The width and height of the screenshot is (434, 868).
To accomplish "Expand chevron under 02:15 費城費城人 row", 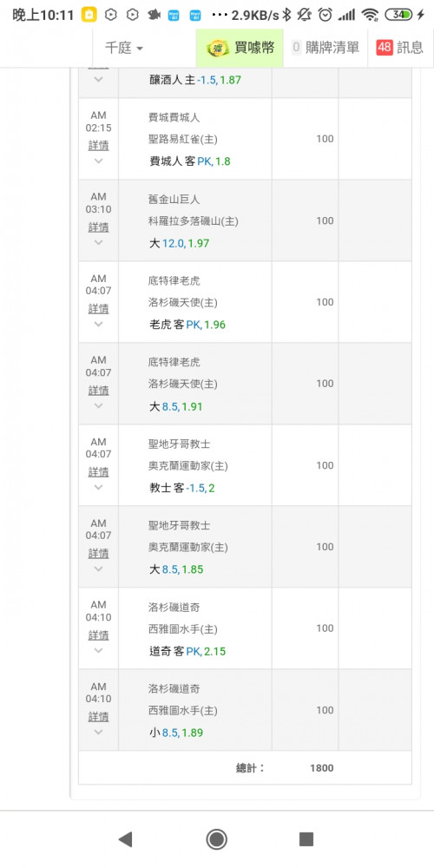I will point(99,161).
